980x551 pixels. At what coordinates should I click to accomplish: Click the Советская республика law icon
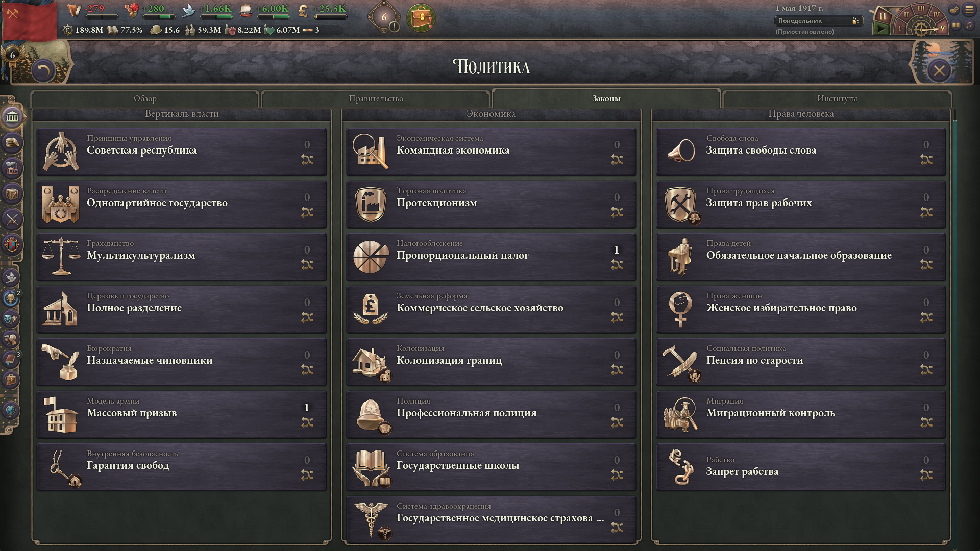point(61,152)
